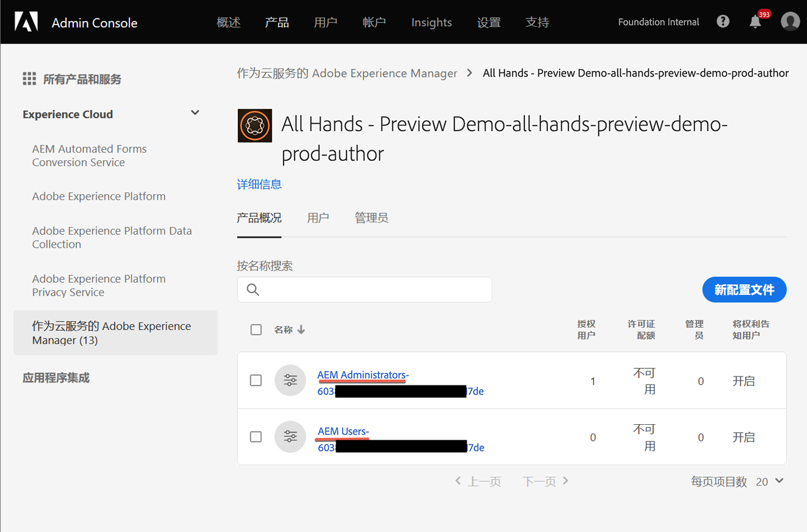
Task: Click the 名称 column header
Action: point(284,329)
